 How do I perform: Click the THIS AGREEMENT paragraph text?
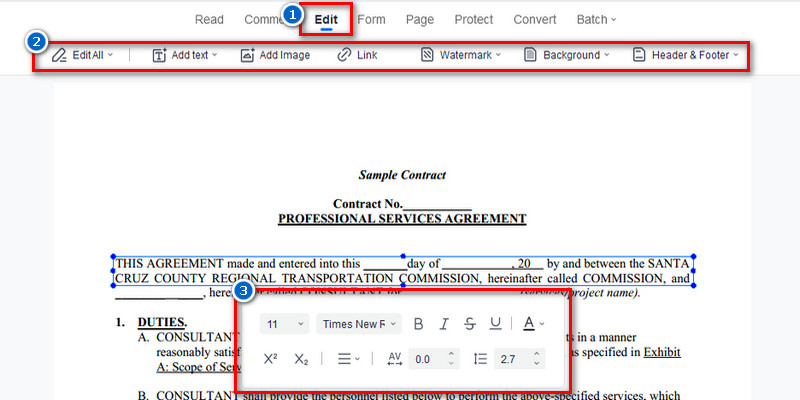403,271
